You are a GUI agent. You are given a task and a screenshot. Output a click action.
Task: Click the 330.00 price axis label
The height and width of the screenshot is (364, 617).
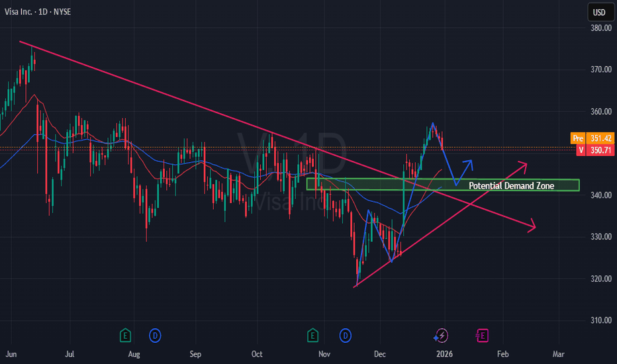point(601,237)
